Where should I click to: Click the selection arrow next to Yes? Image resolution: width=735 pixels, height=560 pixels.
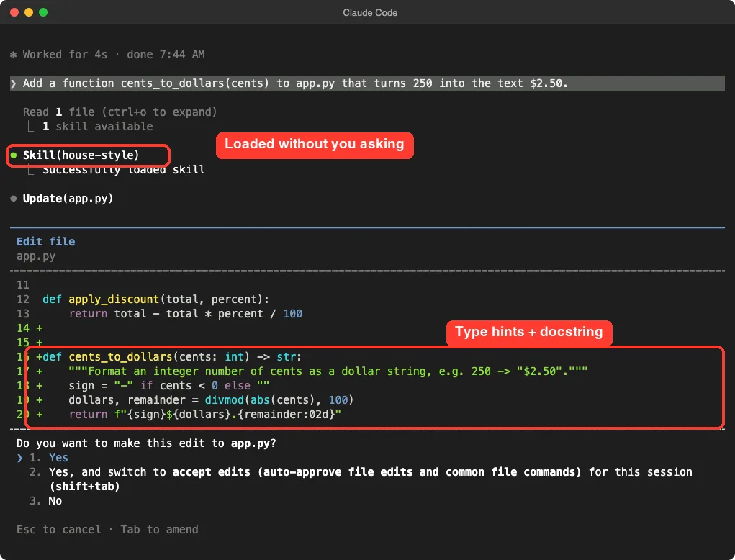19,458
